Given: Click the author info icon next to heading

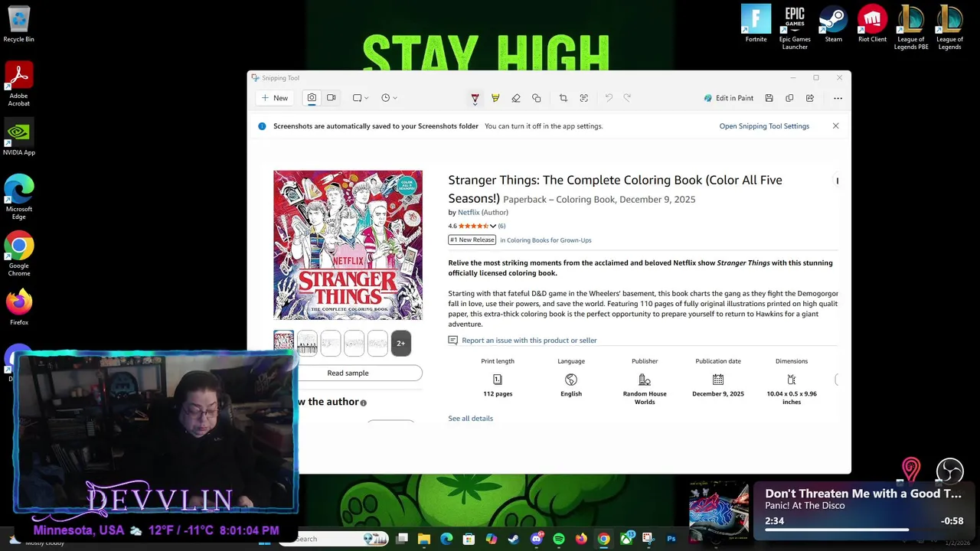Looking at the screenshot, I should pos(364,403).
